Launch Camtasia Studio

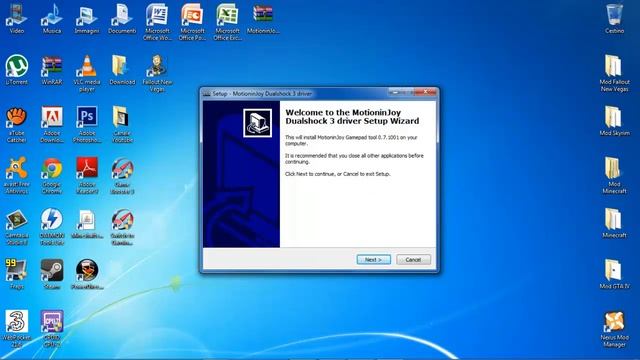pyautogui.click(x=17, y=227)
